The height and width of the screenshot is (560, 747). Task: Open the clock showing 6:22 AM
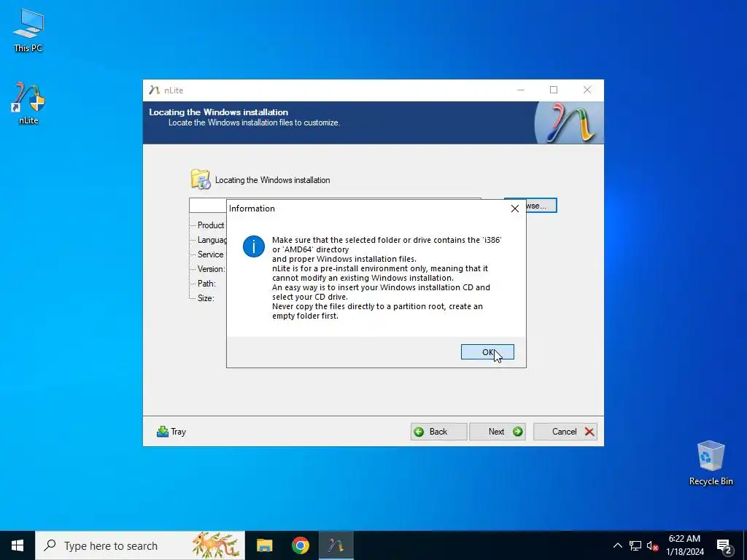point(685,545)
